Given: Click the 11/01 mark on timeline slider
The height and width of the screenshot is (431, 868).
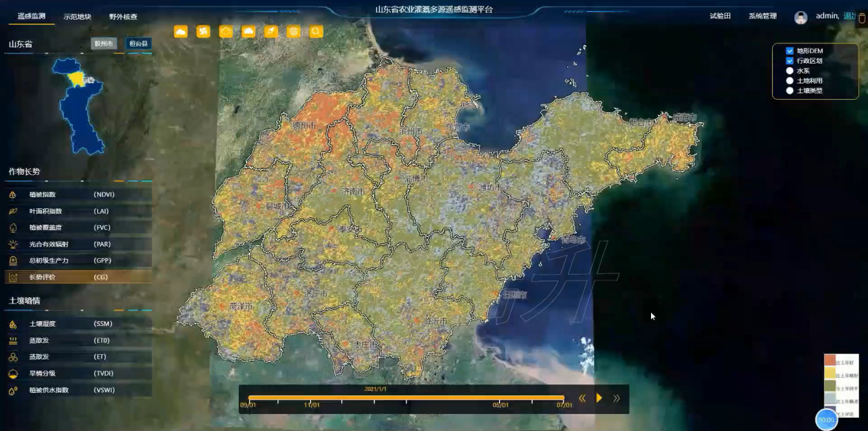Looking at the screenshot, I should [x=312, y=399].
